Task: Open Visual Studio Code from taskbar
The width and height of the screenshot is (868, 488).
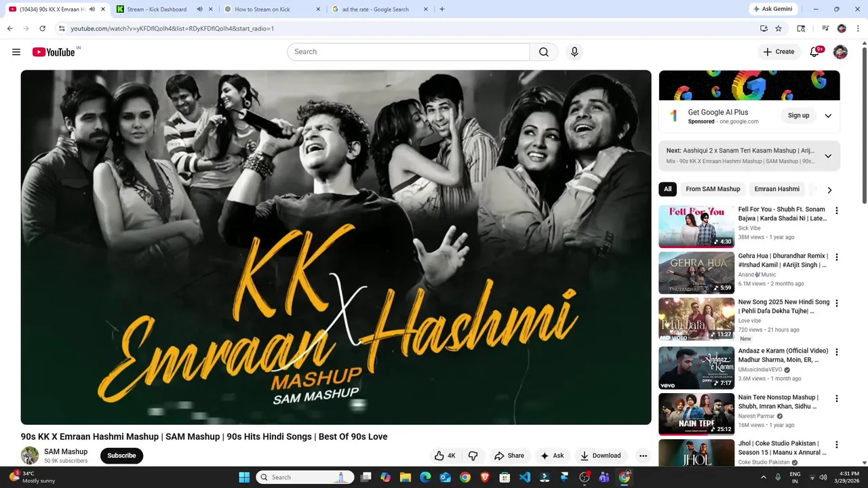Action: click(525, 477)
